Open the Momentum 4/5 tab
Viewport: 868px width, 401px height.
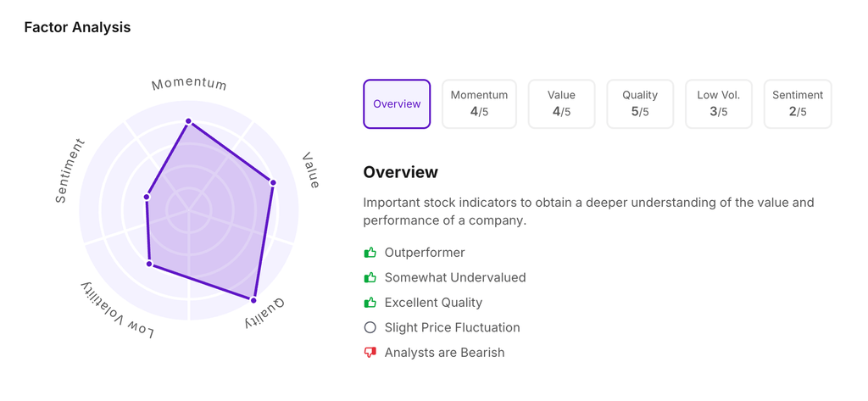coord(479,104)
